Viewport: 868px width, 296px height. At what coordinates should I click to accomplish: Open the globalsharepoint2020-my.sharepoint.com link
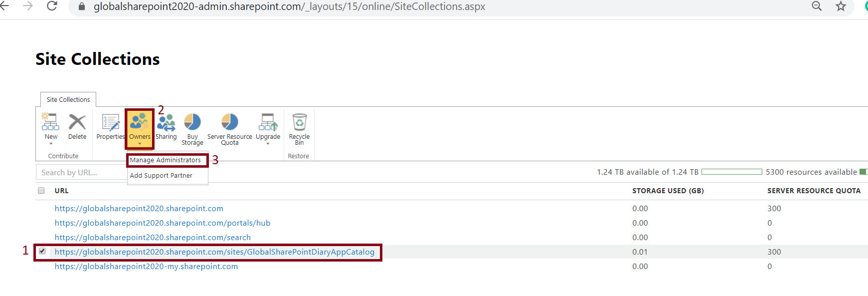pyautogui.click(x=146, y=267)
